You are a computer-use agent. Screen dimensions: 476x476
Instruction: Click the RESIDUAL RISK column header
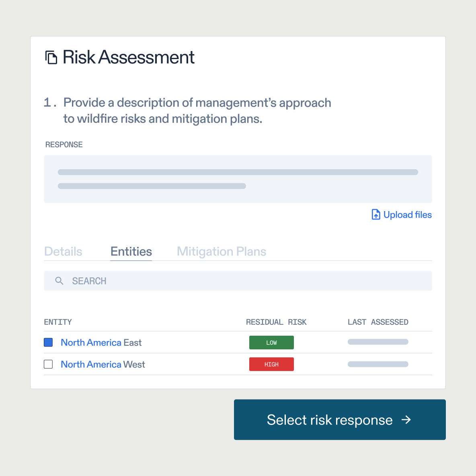pyautogui.click(x=276, y=322)
